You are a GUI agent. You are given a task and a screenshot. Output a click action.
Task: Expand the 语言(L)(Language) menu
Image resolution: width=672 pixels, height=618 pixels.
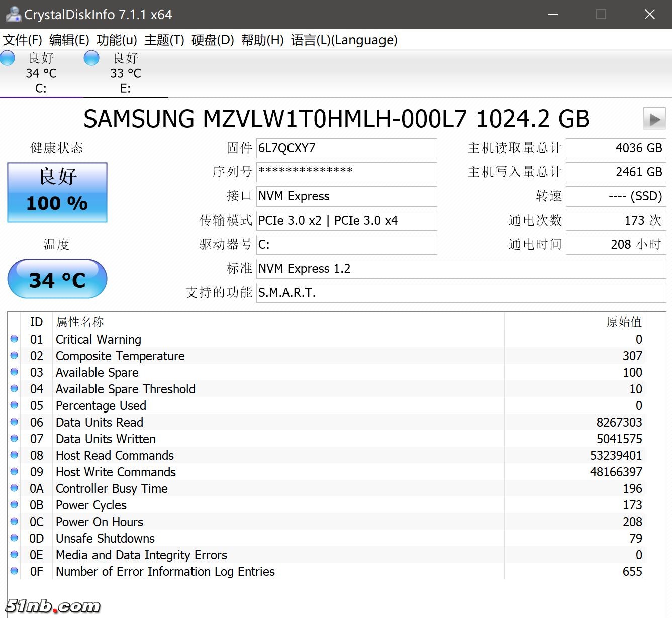click(344, 40)
